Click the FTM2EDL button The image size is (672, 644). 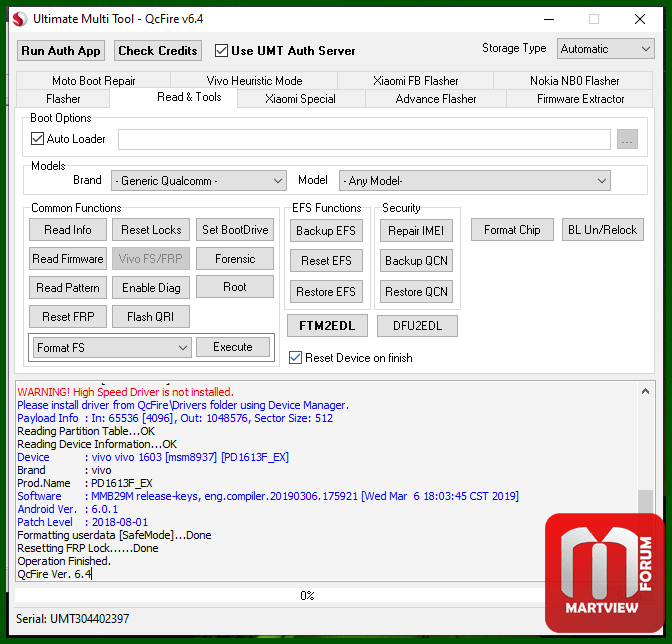coord(327,326)
